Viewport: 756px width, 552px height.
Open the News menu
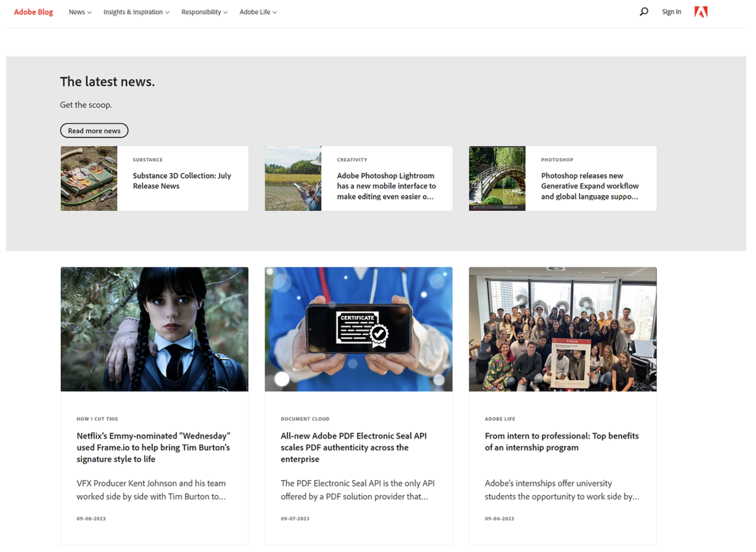[80, 12]
